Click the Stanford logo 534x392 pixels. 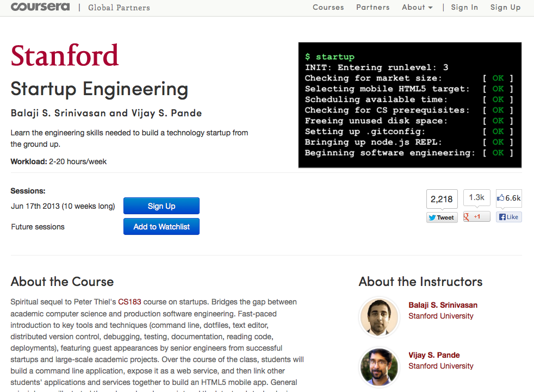point(65,55)
